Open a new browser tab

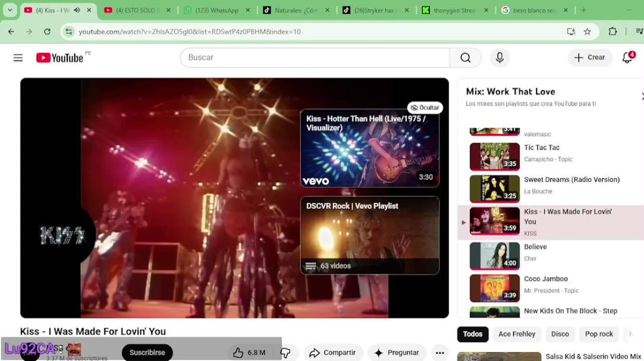583,10
